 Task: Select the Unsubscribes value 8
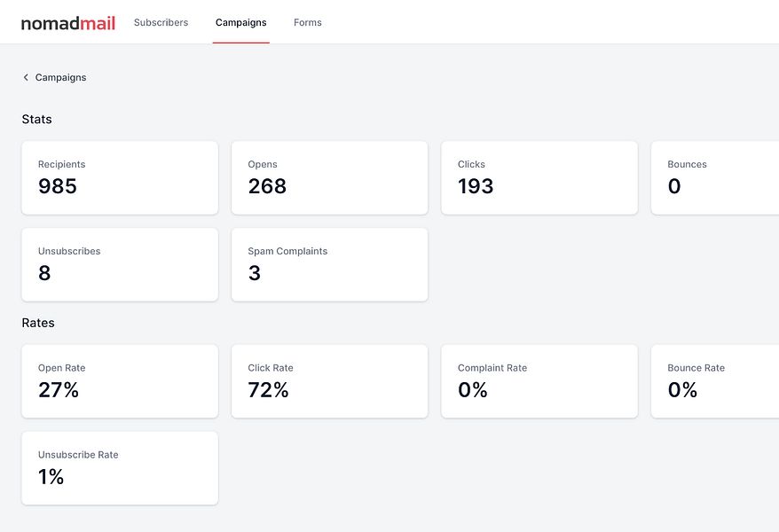[44, 273]
